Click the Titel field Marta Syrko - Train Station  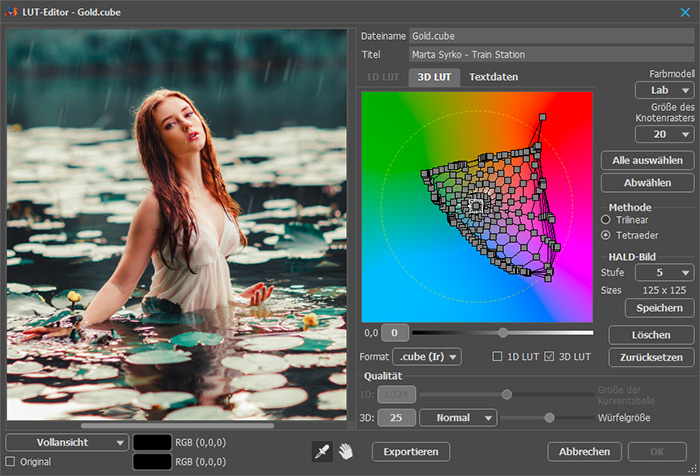[x=551, y=54]
